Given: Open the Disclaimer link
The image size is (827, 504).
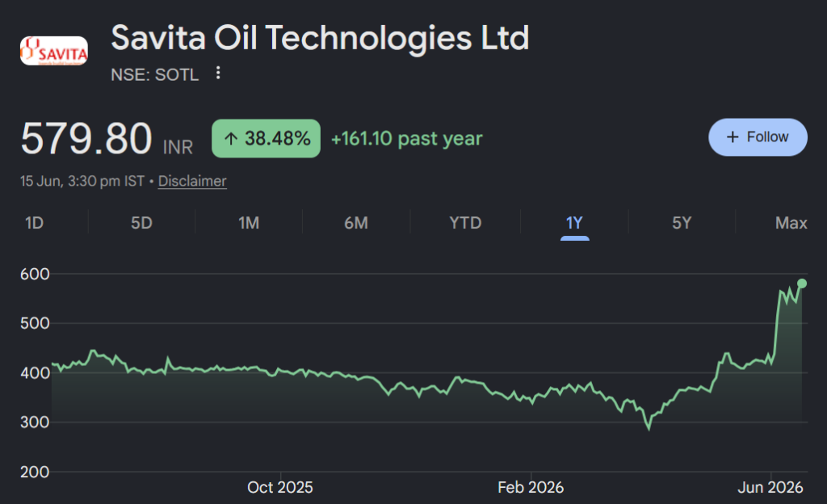Looking at the screenshot, I should (x=192, y=181).
